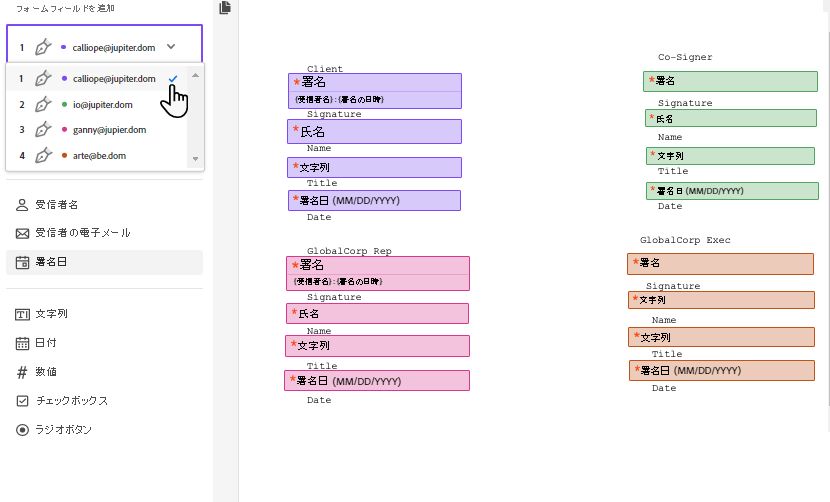830x502 pixels.
Task: Click the calendar icon for 署名日
Action: [22, 262]
